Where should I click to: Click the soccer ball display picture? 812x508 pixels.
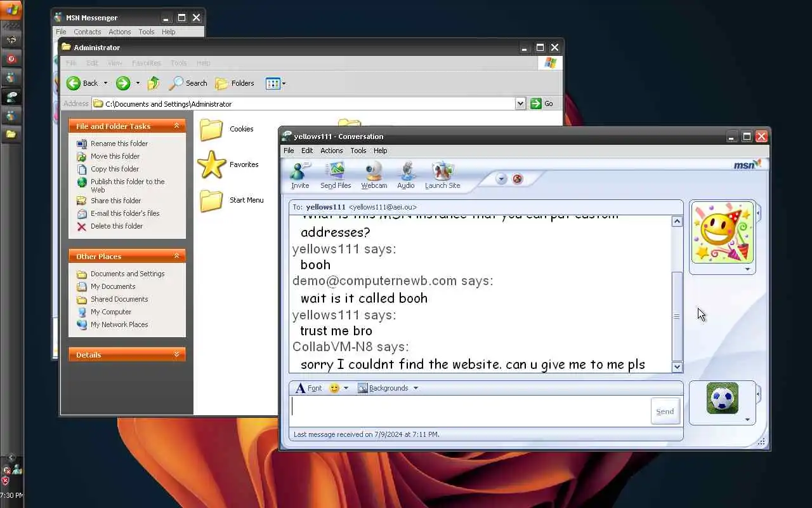[723, 398]
